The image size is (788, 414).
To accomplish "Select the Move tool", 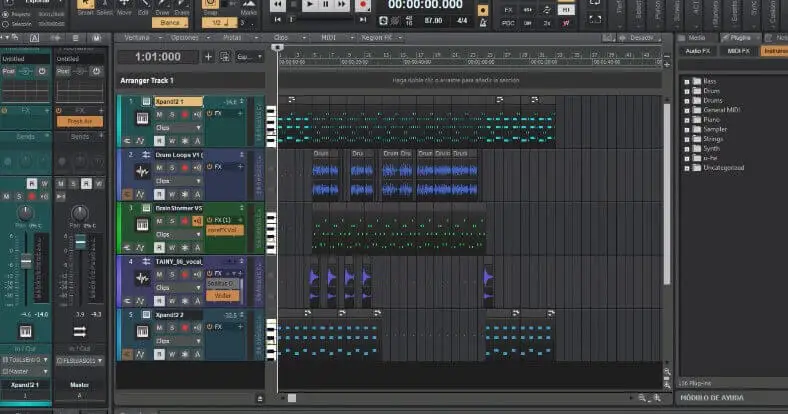I will (x=124, y=5).
